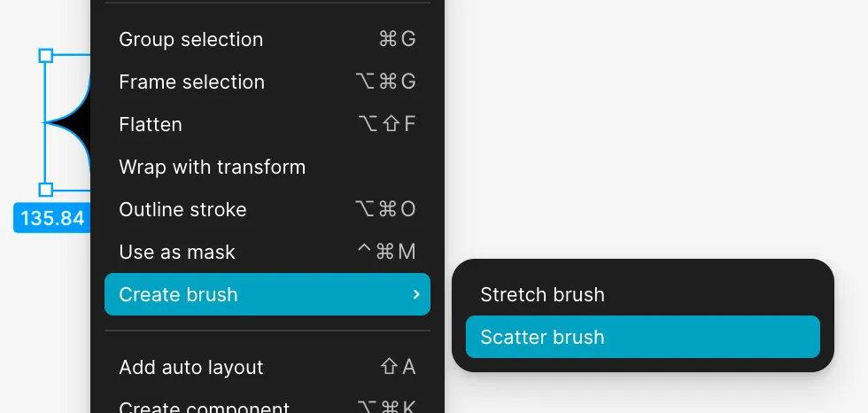Click the blue 135.84 dimension label
This screenshot has width=868, height=413.
pyautogui.click(x=51, y=218)
